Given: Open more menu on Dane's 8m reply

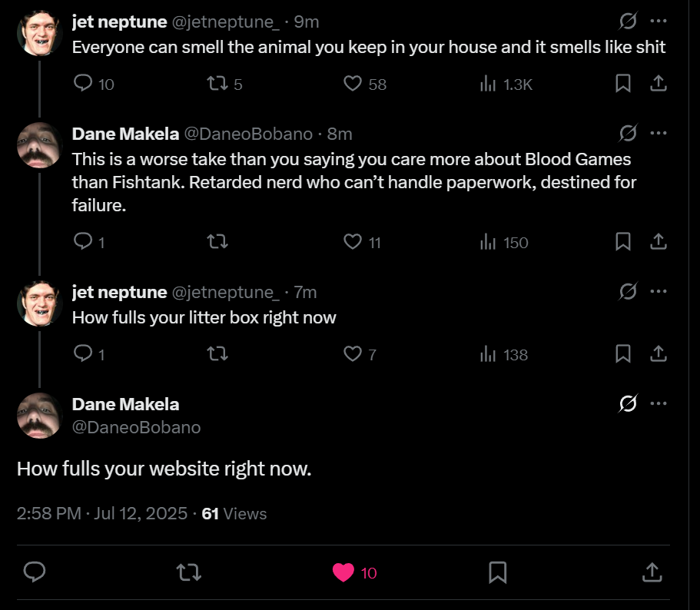Looking at the screenshot, I should point(659,134).
